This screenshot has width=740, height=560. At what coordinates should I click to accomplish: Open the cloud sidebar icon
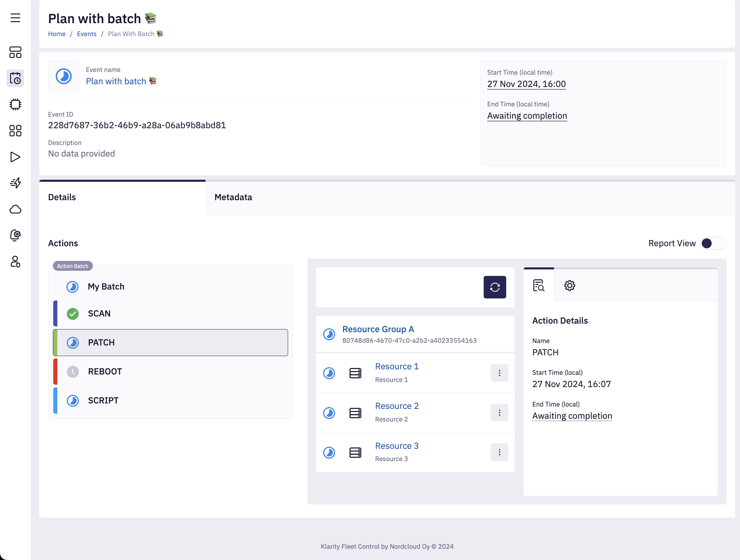coord(15,209)
